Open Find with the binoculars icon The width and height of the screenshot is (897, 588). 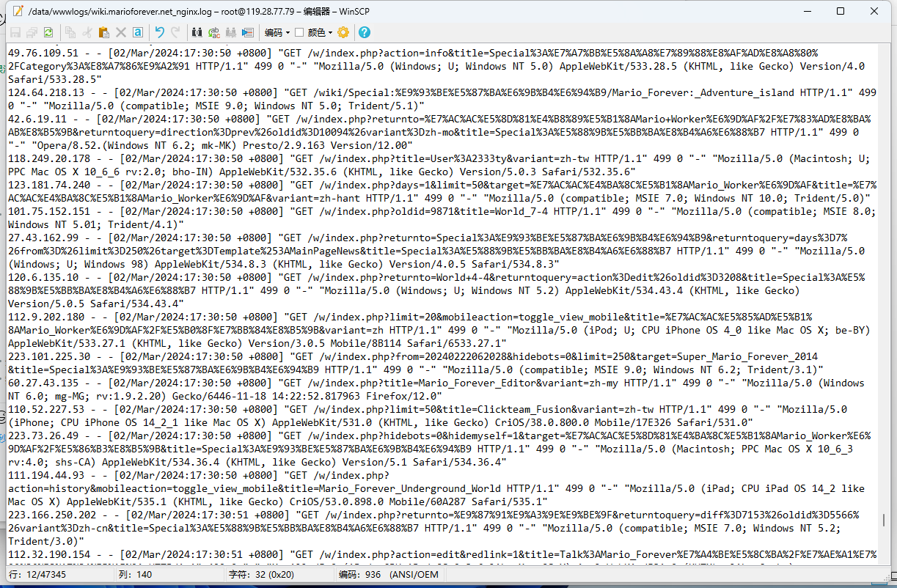click(x=197, y=32)
